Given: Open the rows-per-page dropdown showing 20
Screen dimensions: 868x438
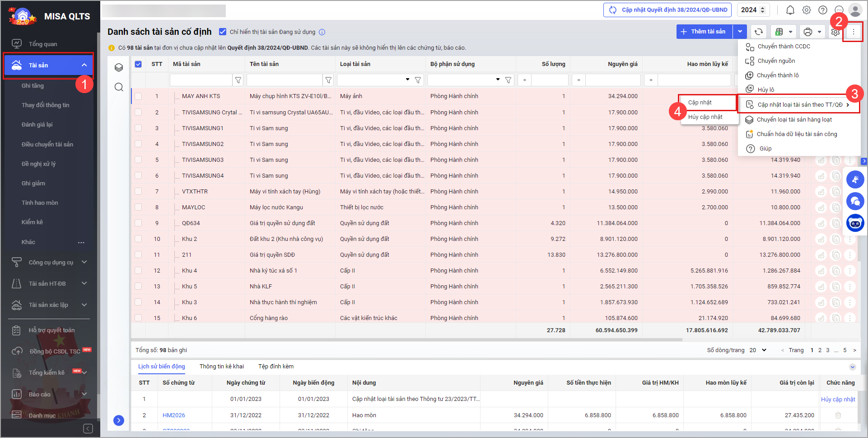Looking at the screenshot, I should pos(758,350).
